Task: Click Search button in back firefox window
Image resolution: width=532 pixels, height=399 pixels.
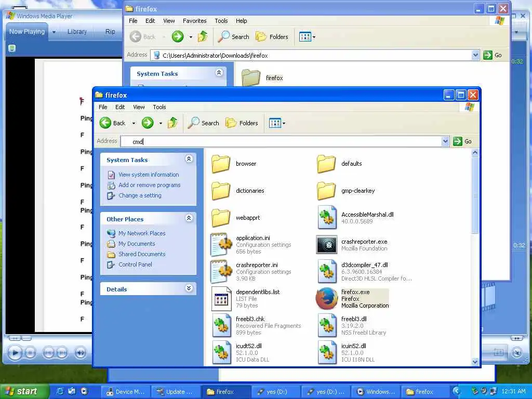Action: 233,37
